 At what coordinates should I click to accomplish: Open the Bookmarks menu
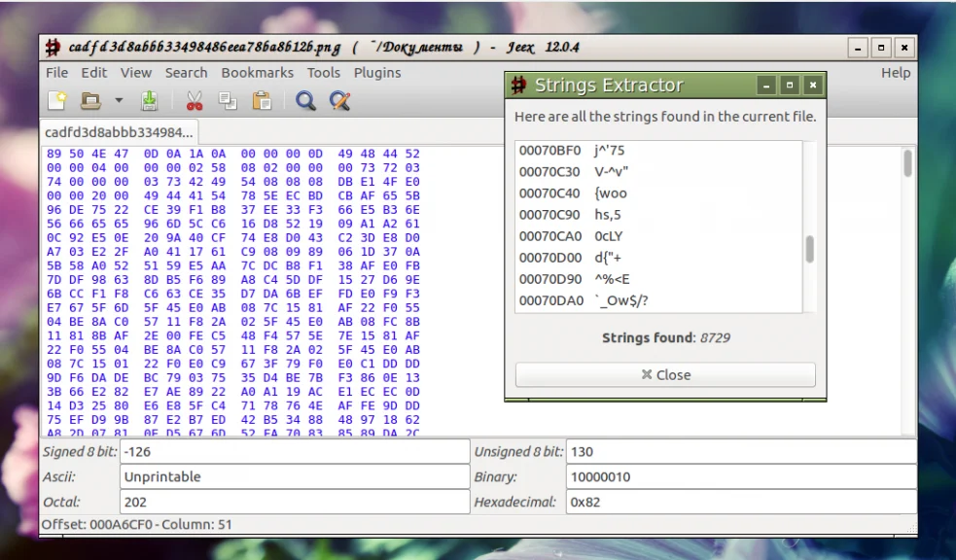tap(258, 73)
